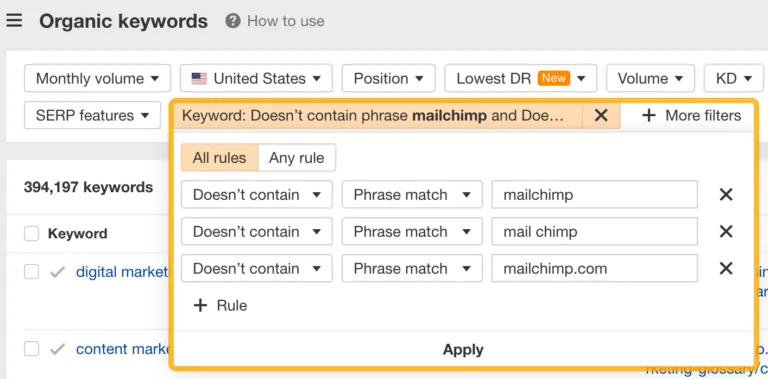This screenshot has height=379, width=768.
Task: Click the How to use question icon
Action: coord(233,21)
